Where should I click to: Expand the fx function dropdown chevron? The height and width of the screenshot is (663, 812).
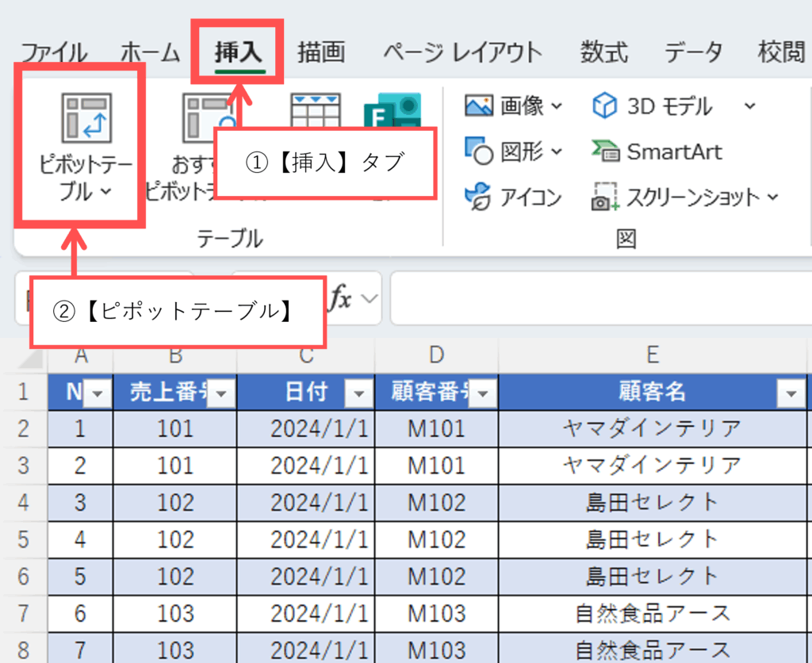click(x=369, y=299)
